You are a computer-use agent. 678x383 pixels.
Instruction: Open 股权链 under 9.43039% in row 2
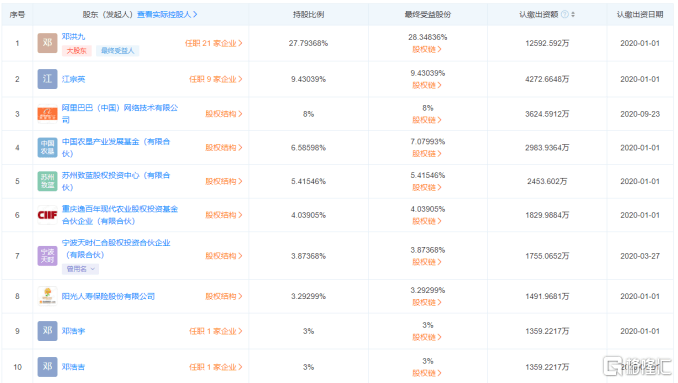click(427, 85)
